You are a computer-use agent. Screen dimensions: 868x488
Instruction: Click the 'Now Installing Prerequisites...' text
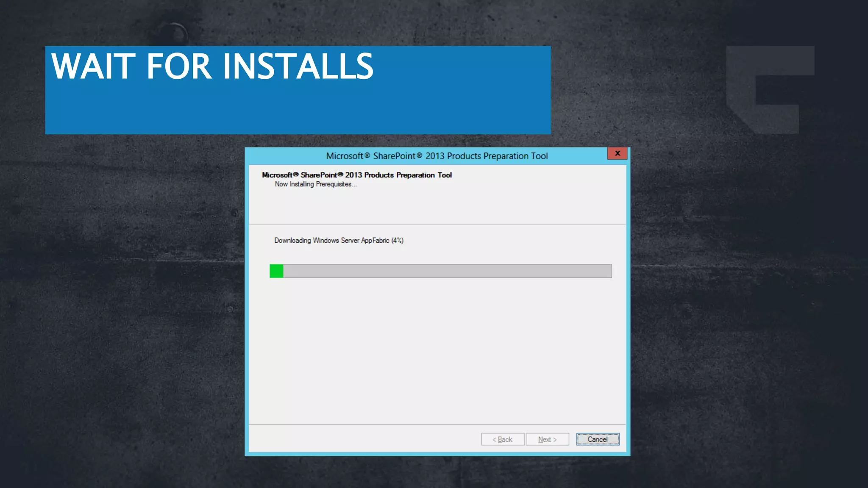tap(316, 184)
